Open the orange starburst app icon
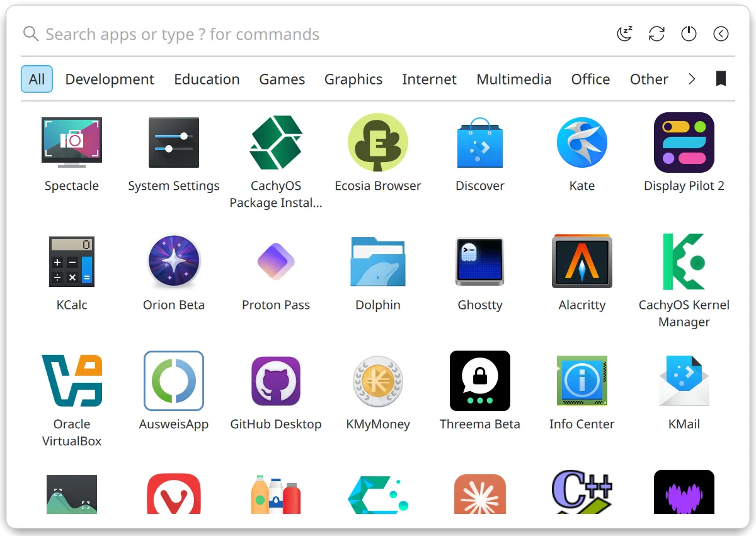The height and width of the screenshot is (536, 756). coord(480,494)
